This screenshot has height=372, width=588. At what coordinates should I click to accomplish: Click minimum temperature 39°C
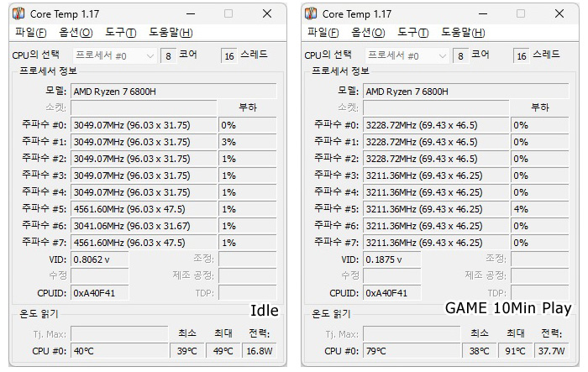(187, 351)
